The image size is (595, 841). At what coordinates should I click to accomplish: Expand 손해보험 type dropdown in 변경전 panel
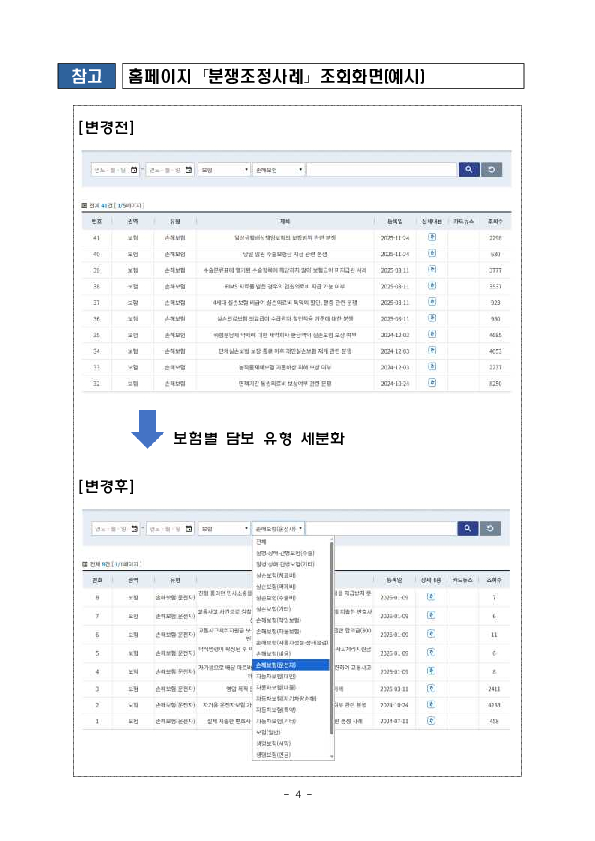278,170
